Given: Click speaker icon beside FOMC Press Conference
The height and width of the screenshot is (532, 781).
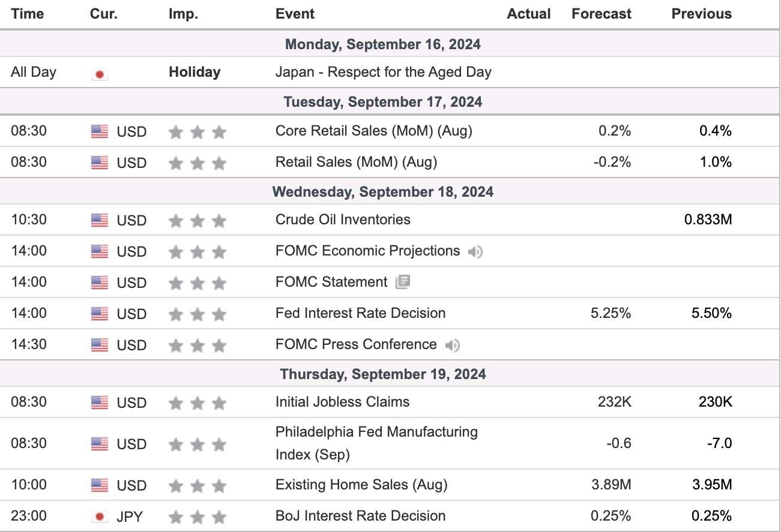Looking at the screenshot, I should [453, 345].
